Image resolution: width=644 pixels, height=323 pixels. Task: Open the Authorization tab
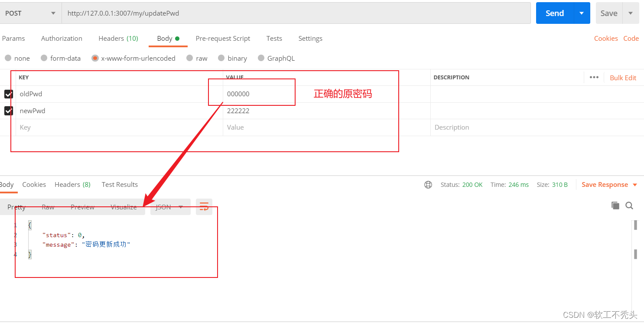tap(62, 38)
